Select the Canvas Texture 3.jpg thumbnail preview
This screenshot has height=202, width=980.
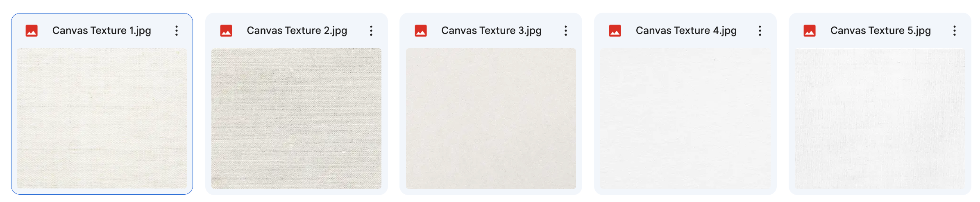(491, 119)
